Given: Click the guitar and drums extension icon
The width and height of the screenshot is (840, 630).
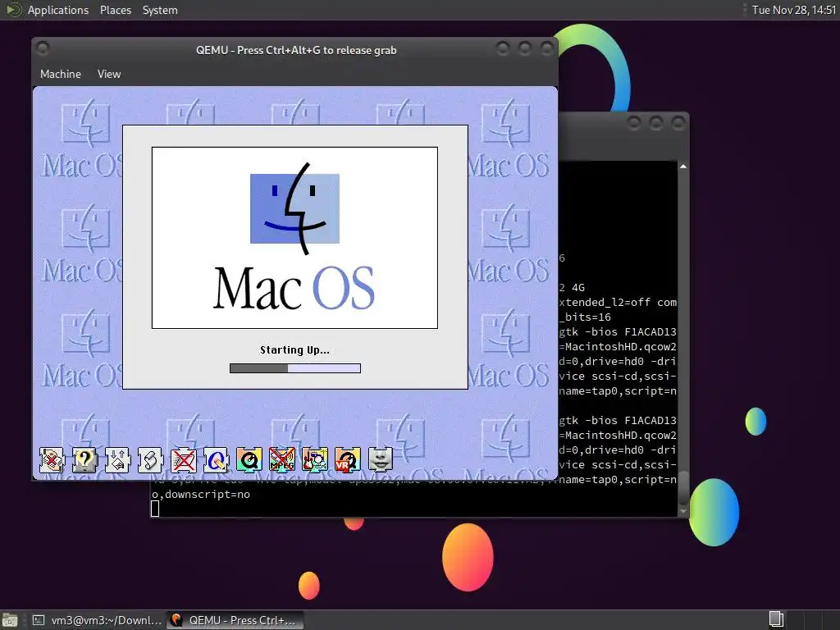Looking at the screenshot, I should 314,459.
